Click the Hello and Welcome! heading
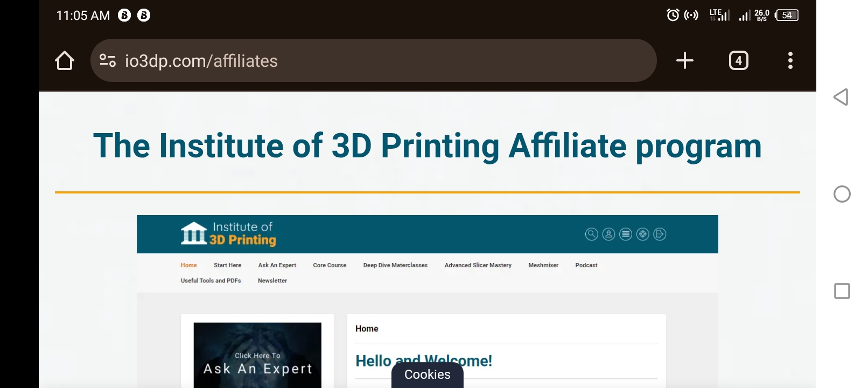Viewport: 868px width, 388px height. point(424,361)
